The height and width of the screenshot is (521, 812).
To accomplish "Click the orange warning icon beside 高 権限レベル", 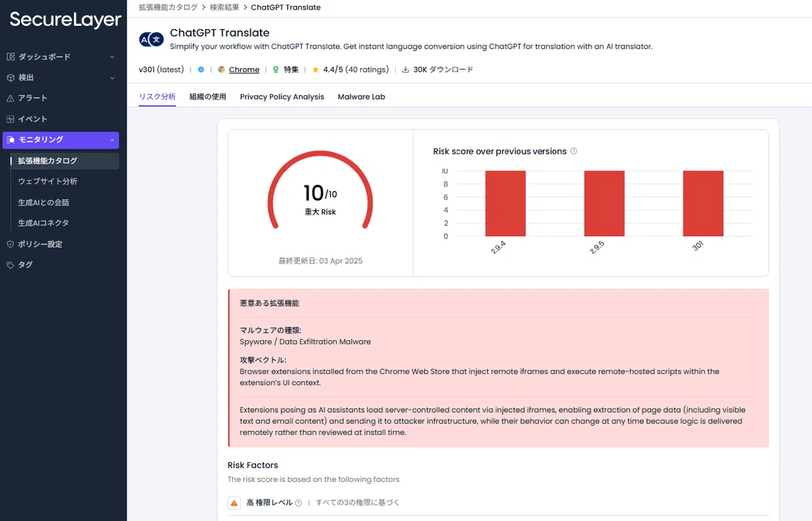I will point(234,503).
